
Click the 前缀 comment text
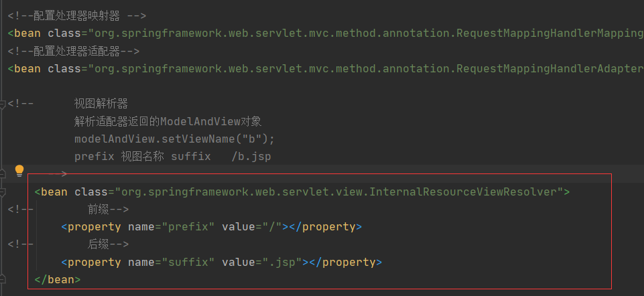98,210
